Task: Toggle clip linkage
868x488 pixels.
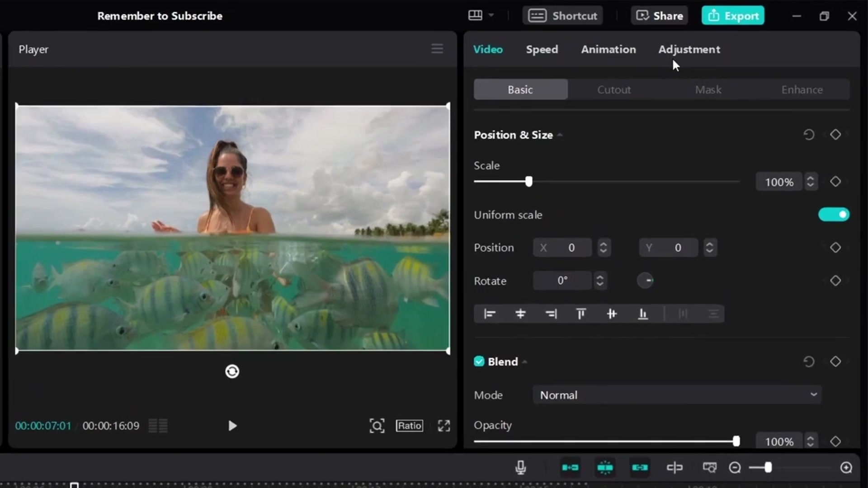Action: click(640, 467)
